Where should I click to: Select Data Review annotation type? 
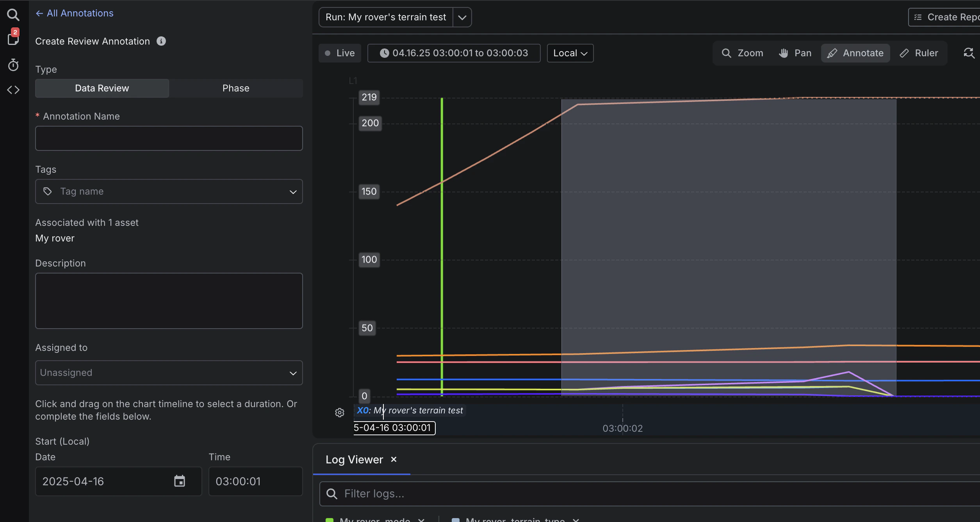click(102, 88)
